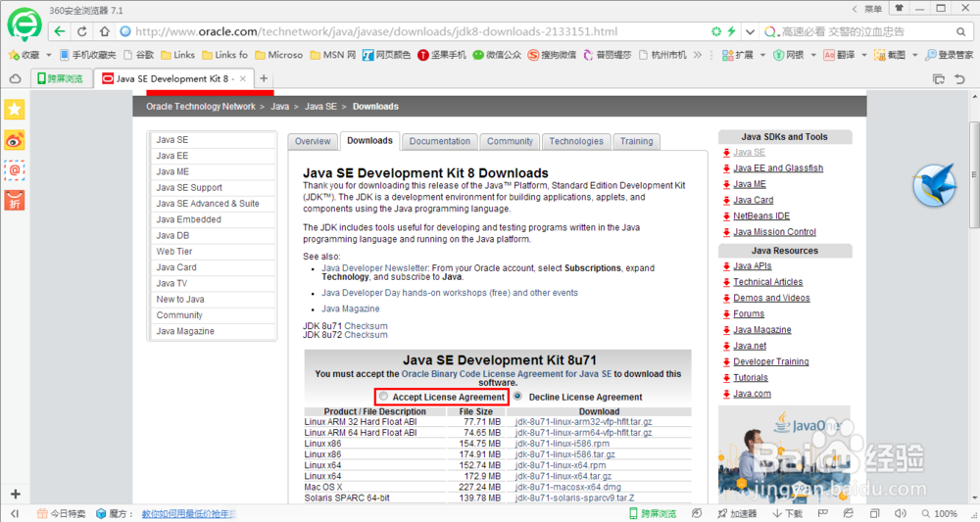Open Java SE Advanced & Suite in left menu
The image size is (980, 522).
208,204
